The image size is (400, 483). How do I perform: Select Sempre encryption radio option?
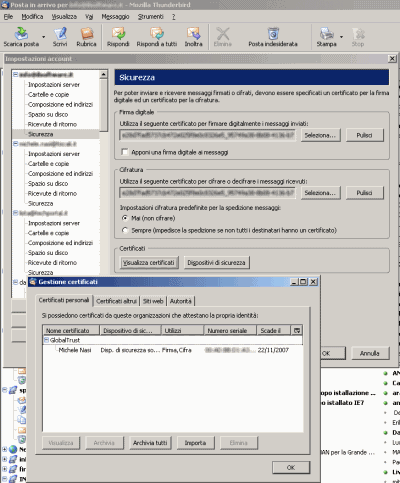[125, 230]
